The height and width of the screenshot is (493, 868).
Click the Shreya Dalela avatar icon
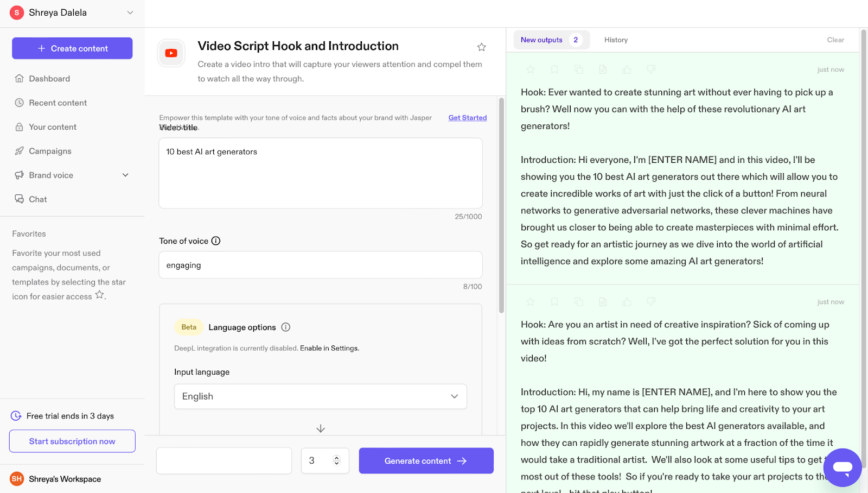pyautogui.click(x=17, y=12)
